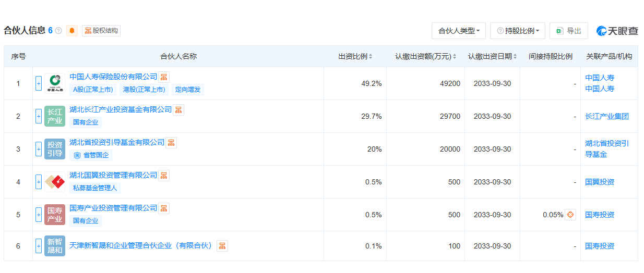Open the 国翼投资 related link

pyautogui.click(x=600, y=182)
